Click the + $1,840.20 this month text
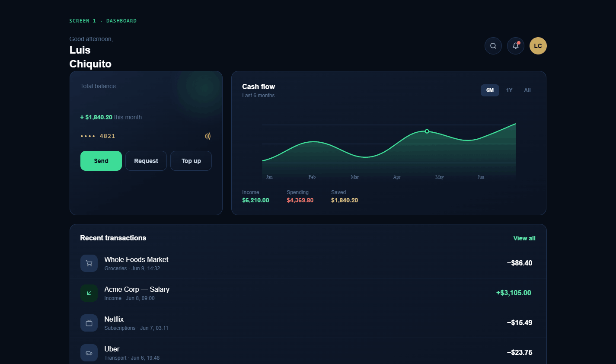The height and width of the screenshot is (364, 616). (x=111, y=117)
